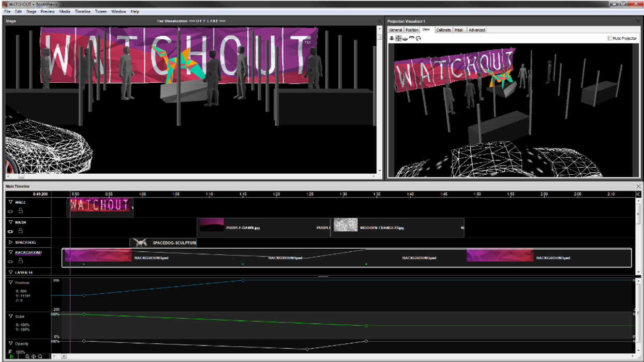Click the zoom out magnifier in timeline
The width and height of the screenshot is (644, 362).
click(x=27, y=356)
